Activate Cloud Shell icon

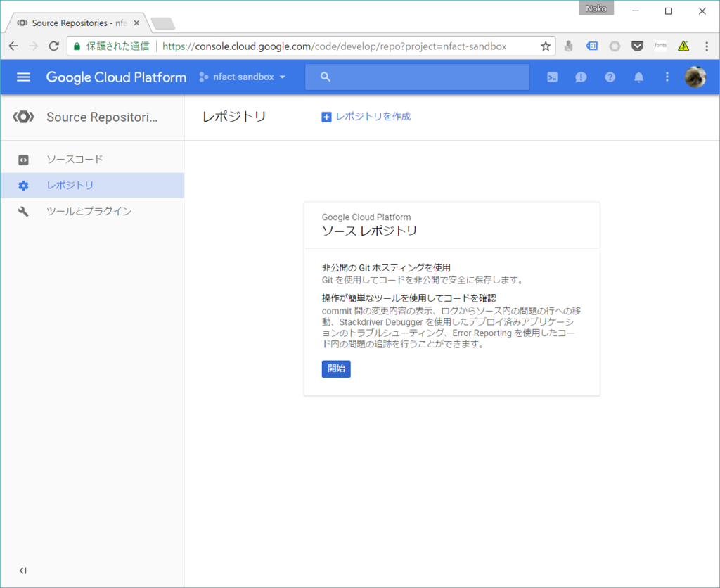pyautogui.click(x=553, y=77)
